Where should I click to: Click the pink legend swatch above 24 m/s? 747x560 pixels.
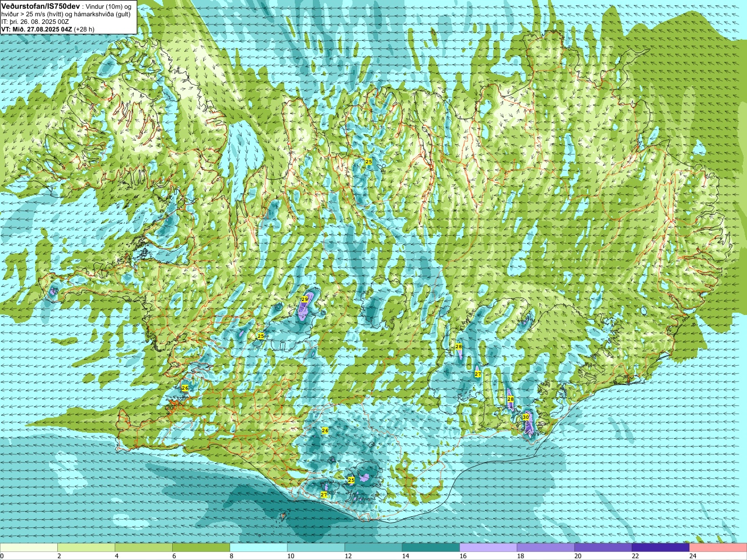coord(718,548)
